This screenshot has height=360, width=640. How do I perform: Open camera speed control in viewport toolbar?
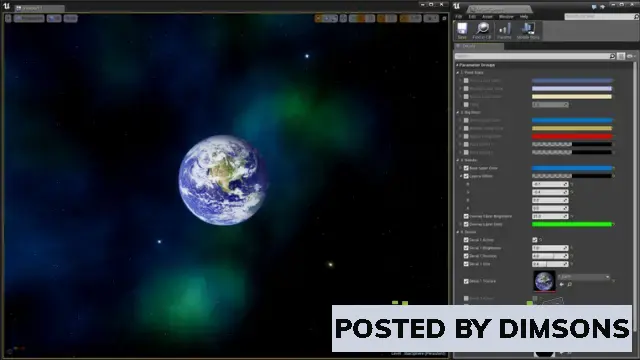431,18
